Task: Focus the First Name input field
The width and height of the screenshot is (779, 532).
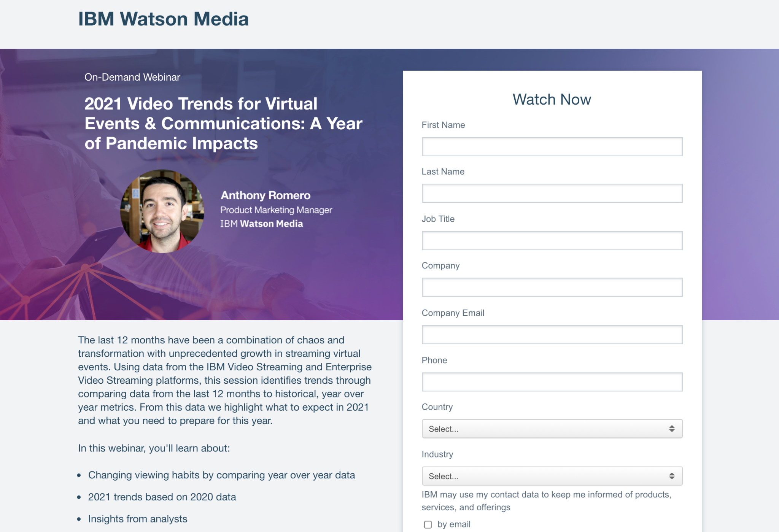Action: pyautogui.click(x=552, y=147)
